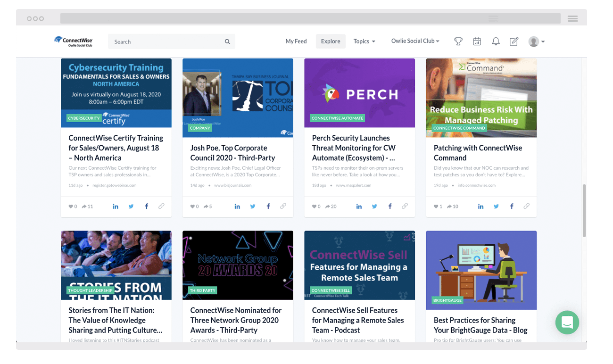Like the Patching with ConnectWise Command post
This screenshot has width=613, height=364.
[436, 206]
